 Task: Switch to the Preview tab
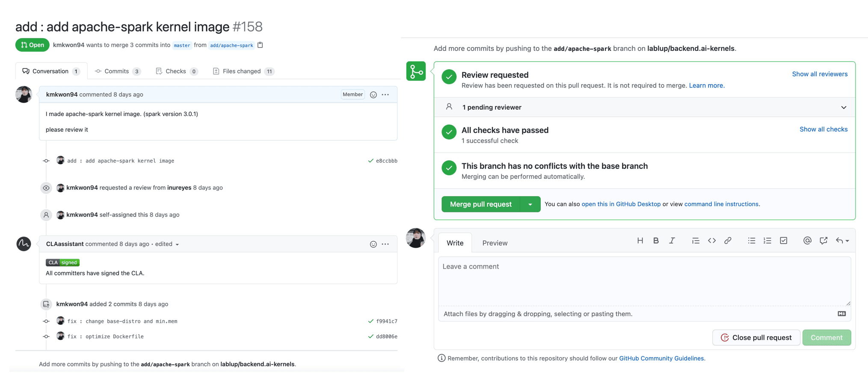tap(495, 243)
